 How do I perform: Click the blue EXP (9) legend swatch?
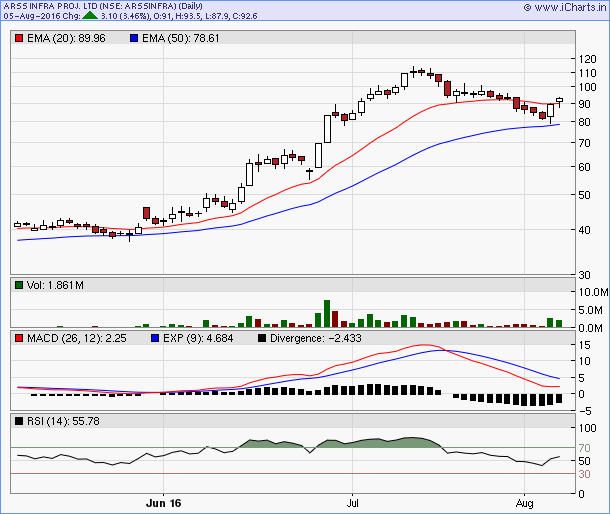(x=155, y=338)
